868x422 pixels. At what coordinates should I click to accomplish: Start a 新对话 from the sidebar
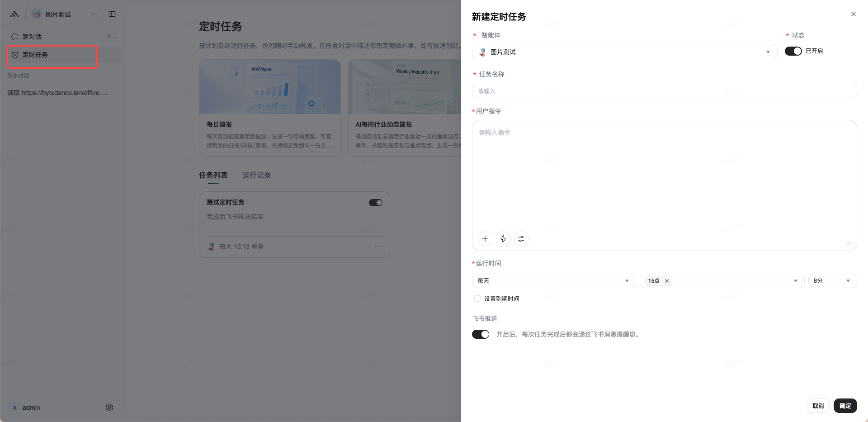click(x=64, y=37)
